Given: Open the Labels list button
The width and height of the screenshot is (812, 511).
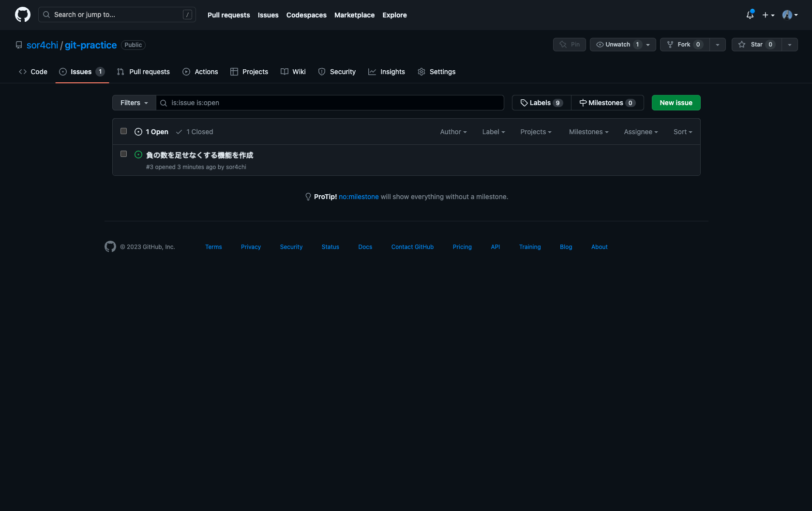Looking at the screenshot, I should (541, 103).
